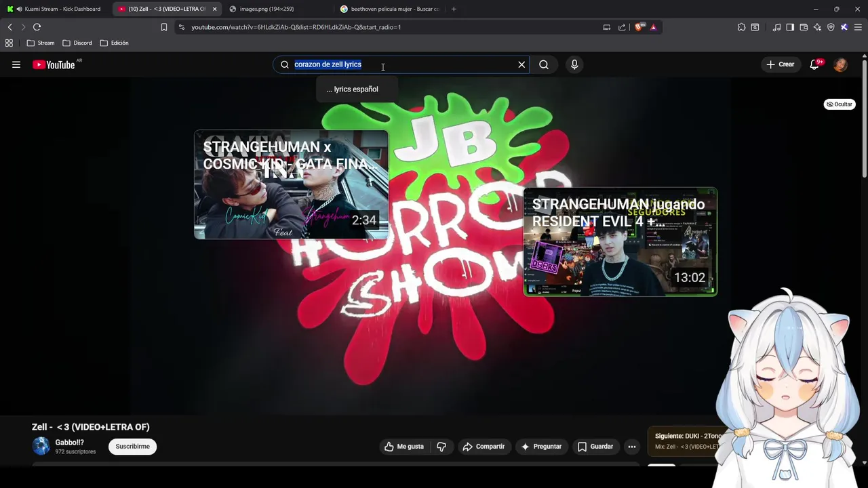Like the video with Me gusta

pyautogui.click(x=404, y=447)
